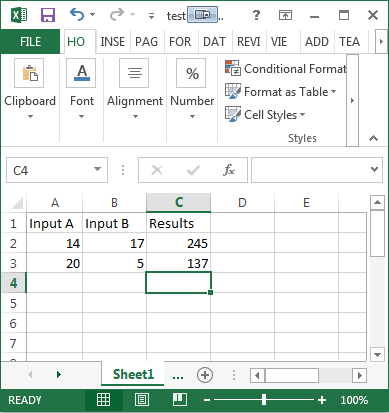Show more ribbon groups arrow

(x=352, y=100)
